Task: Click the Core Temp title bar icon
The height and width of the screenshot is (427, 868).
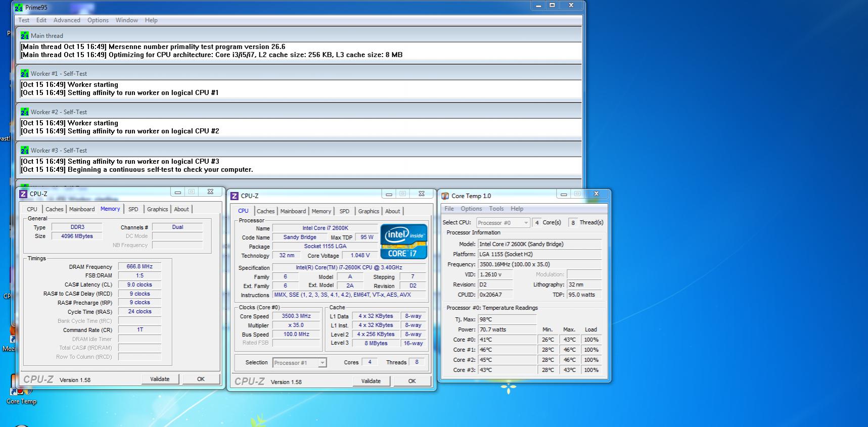Action: [x=445, y=196]
